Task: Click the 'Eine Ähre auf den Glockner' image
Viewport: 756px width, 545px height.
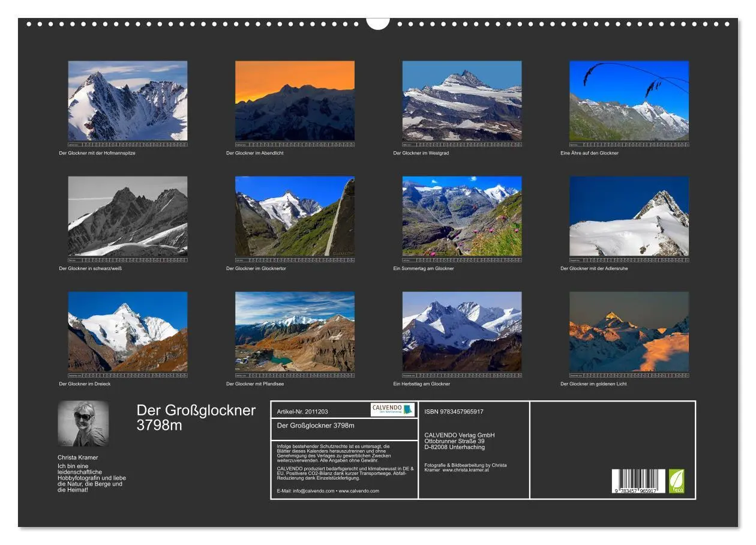Action: 631,101
